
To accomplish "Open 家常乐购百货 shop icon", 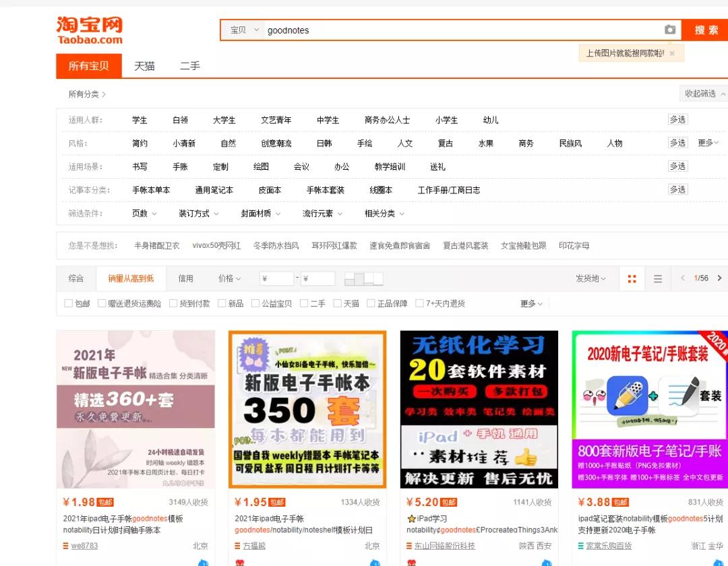I will click(581, 546).
